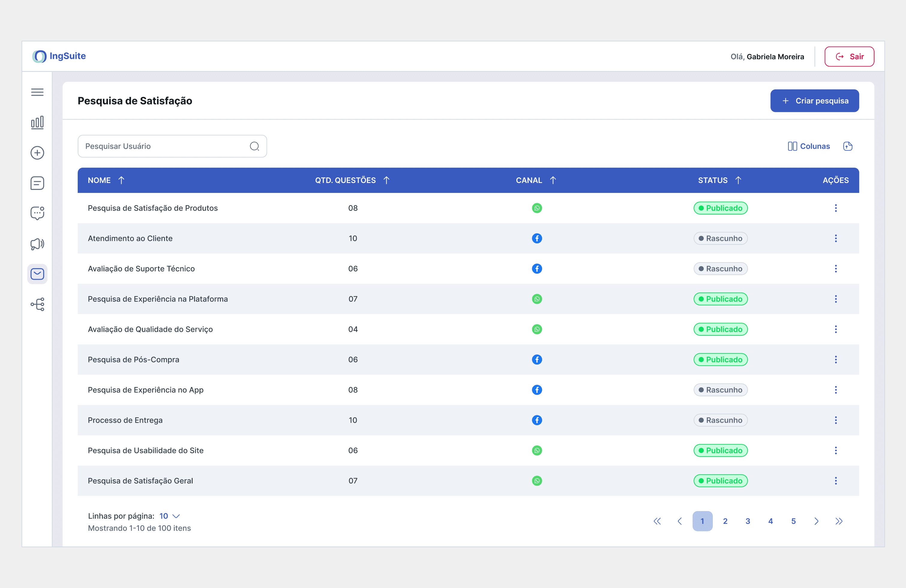Open the megaphone campaigns icon
This screenshot has width=906, height=588.
point(37,244)
